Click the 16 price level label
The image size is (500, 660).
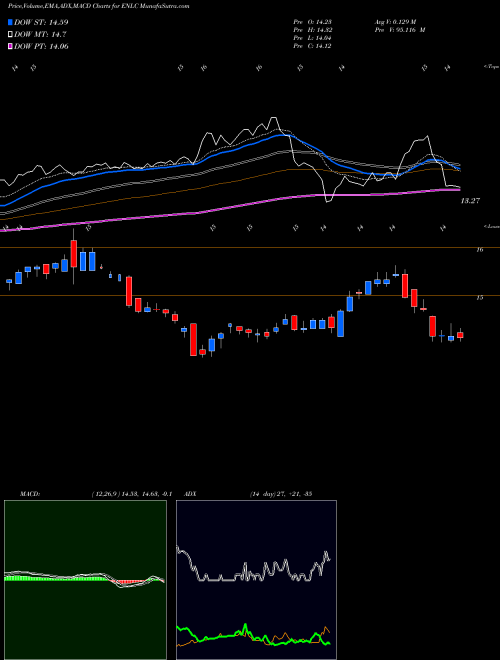[479, 250]
